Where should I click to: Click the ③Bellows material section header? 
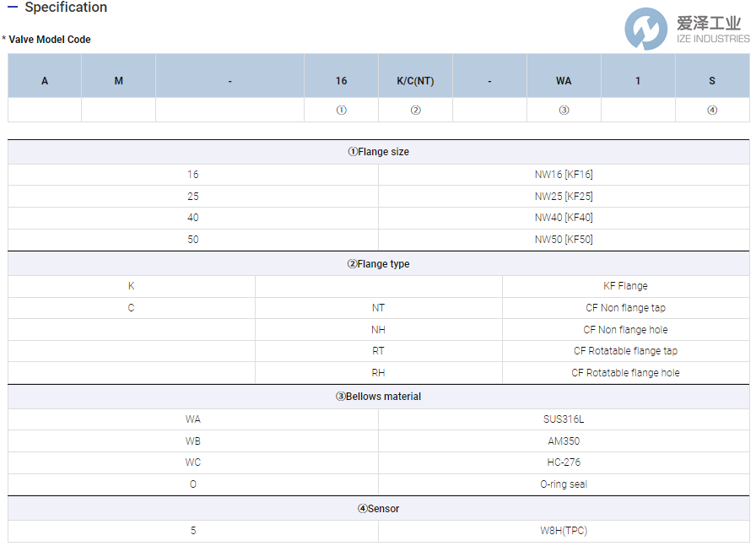pos(378,397)
